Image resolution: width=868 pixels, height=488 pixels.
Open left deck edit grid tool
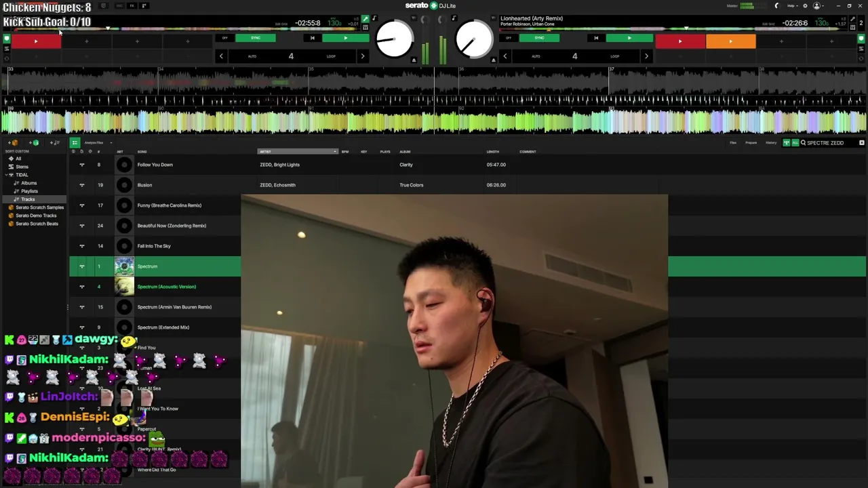(x=281, y=24)
